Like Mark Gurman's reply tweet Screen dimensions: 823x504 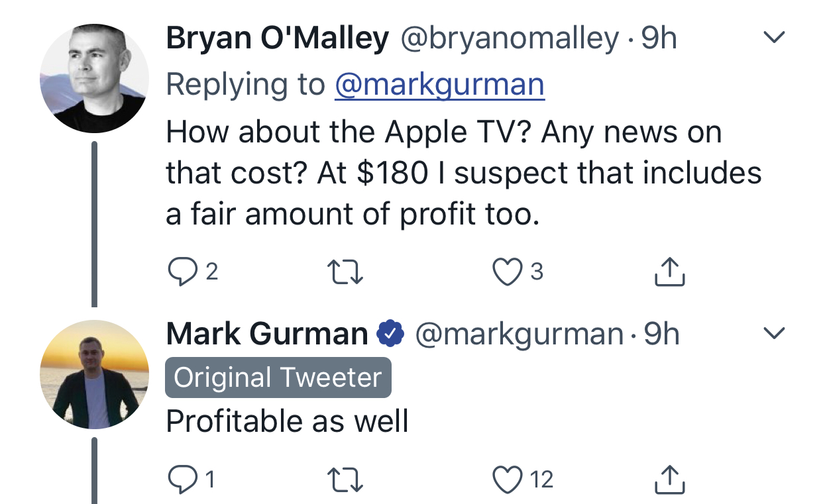[508, 479]
